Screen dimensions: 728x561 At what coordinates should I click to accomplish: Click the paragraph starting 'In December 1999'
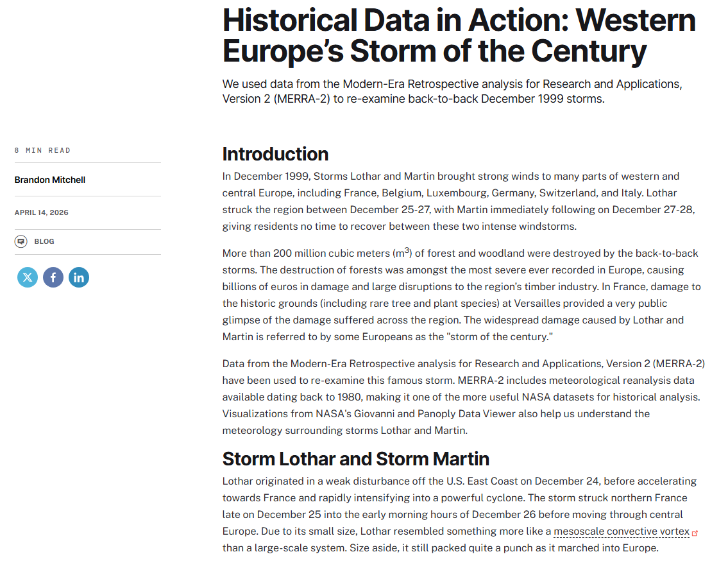point(459,201)
